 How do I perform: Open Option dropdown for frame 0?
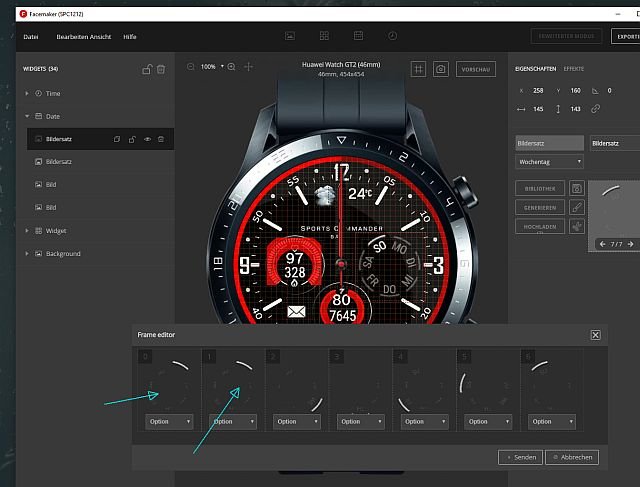169,422
